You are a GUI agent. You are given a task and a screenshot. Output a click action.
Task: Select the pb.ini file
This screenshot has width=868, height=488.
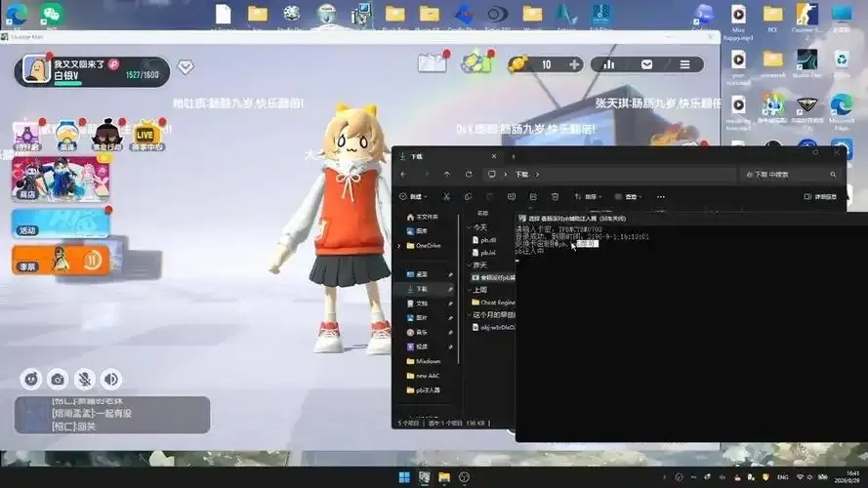(x=484, y=253)
